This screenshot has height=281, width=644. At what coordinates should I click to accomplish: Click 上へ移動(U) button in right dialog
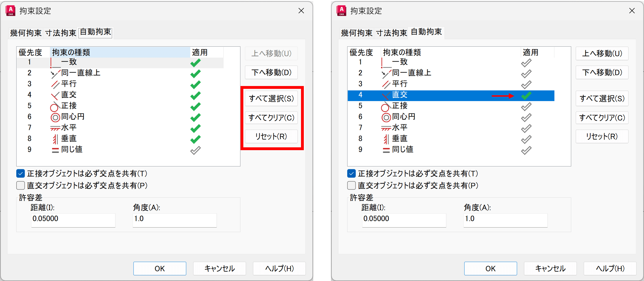[x=602, y=53]
